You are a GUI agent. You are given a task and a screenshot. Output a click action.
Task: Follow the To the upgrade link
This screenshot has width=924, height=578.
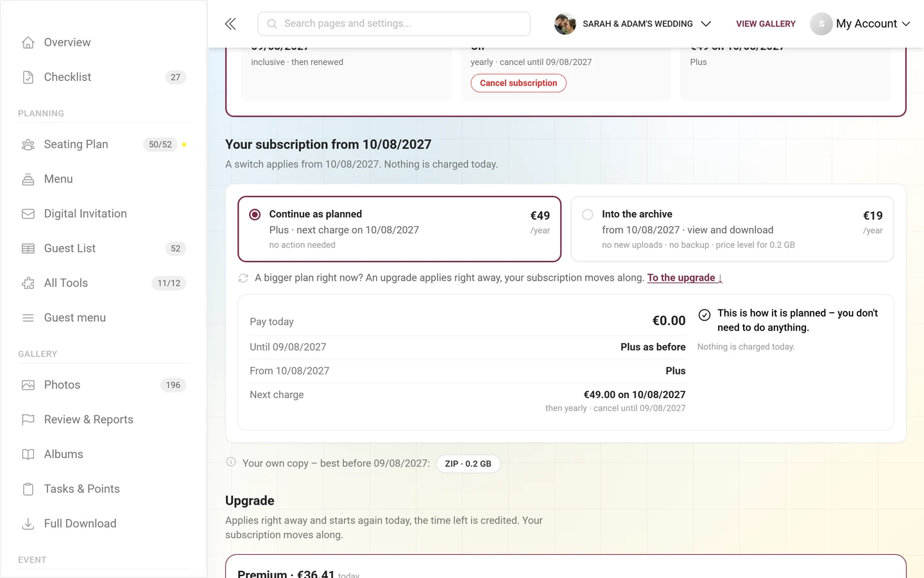tap(685, 278)
